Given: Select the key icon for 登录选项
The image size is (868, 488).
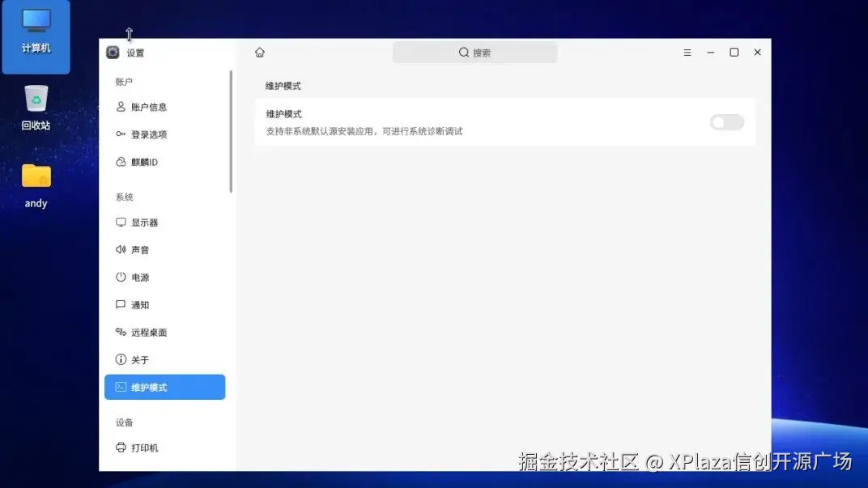Looking at the screenshot, I should 119,134.
